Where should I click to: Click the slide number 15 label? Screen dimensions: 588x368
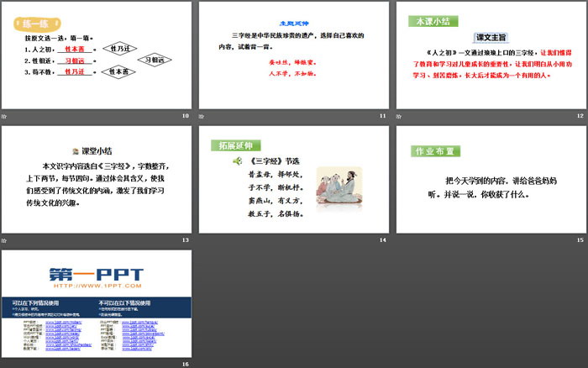pyautogui.click(x=580, y=240)
